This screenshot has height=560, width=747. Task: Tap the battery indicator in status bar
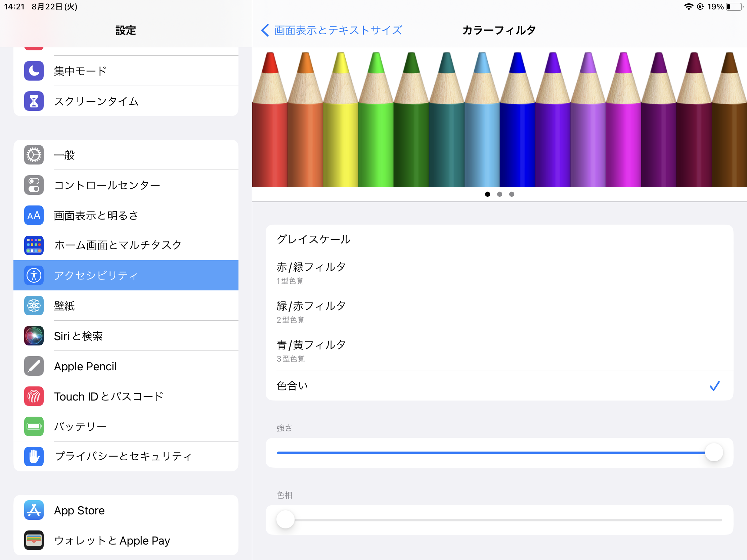[x=735, y=7]
